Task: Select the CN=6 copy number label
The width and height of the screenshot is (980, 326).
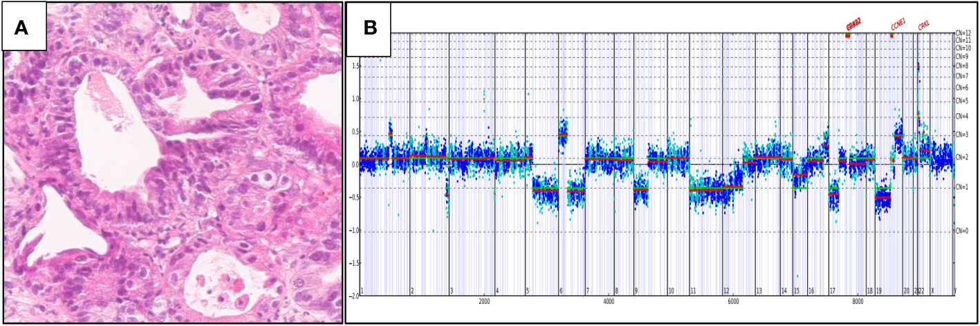Action: pyautogui.click(x=962, y=88)
